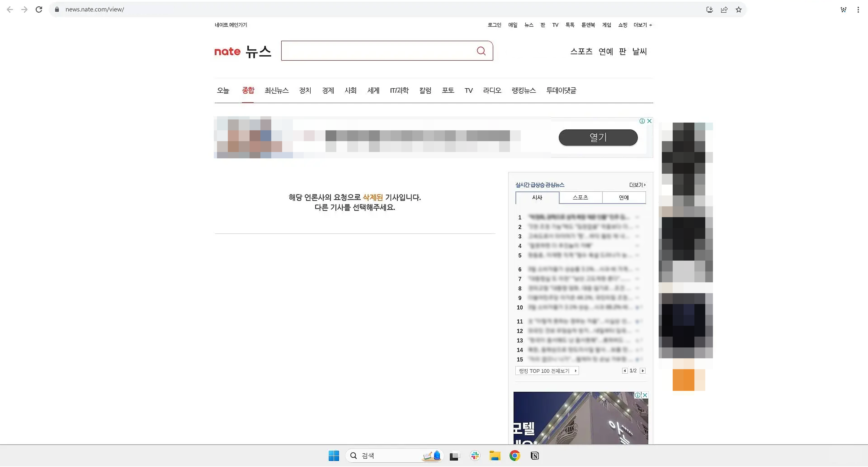This screenshot has width=868, height=467.
Task: View site security lock info
Action: pyautogui.click(x=57, y=9)
